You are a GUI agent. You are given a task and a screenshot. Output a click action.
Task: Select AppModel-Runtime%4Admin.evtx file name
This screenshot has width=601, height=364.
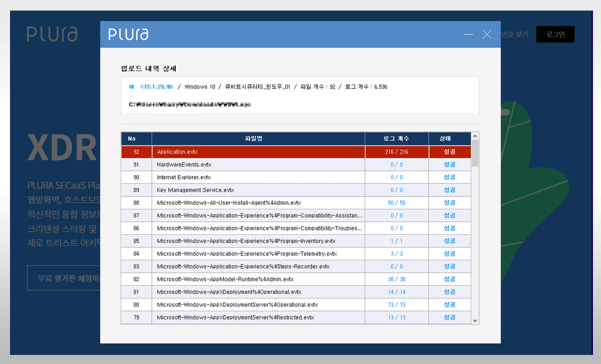click(x=225, y=279)
